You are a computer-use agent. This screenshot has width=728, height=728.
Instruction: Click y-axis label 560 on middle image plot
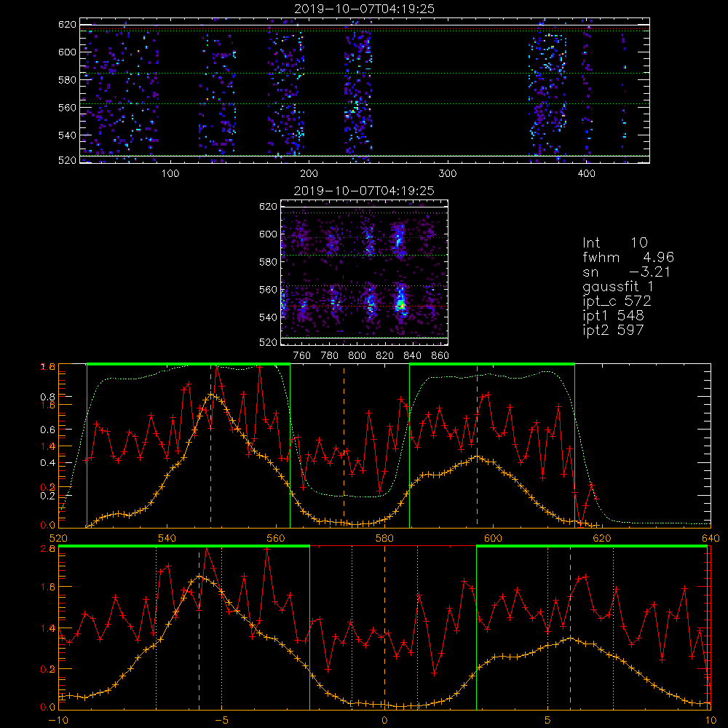pos(269,290)
